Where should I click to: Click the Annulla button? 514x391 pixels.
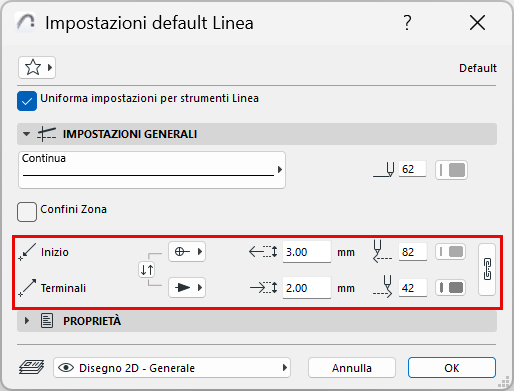352,368
